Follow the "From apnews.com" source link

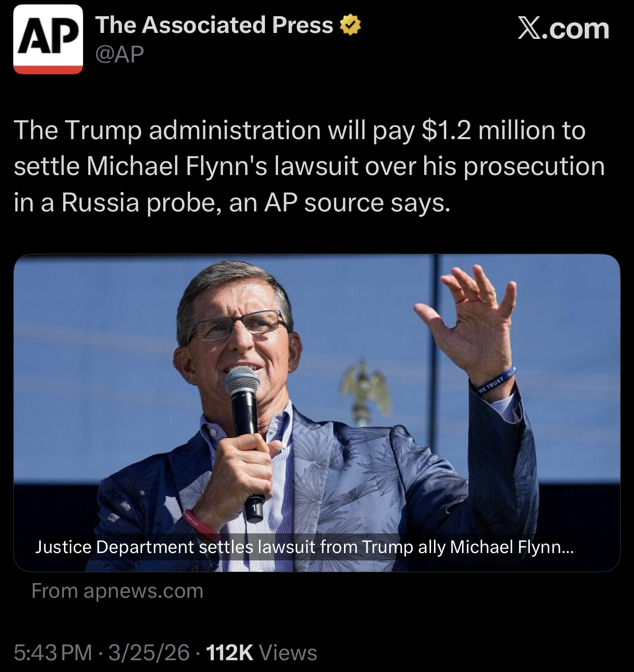tap(117, 590)
